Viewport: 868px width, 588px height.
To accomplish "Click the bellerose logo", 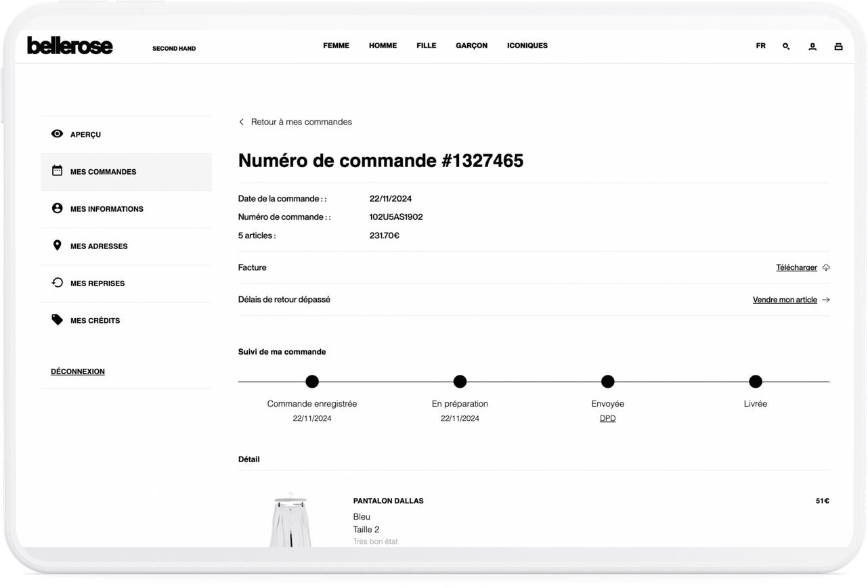I will (x=70, y=46).
